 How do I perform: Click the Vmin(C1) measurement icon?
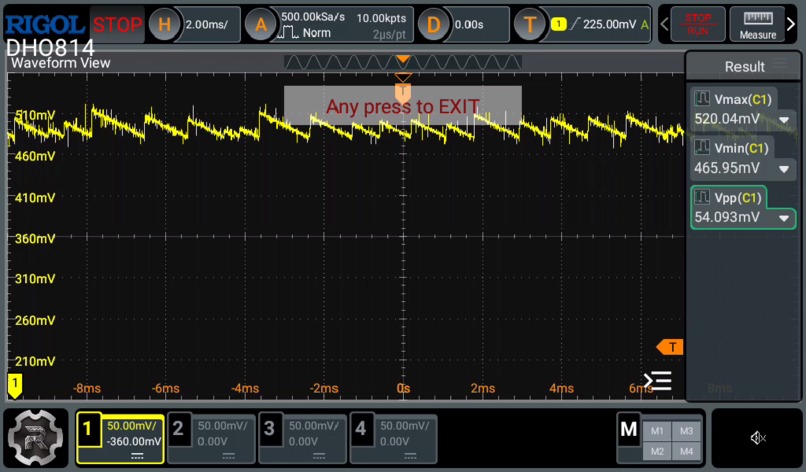[702, 148]
